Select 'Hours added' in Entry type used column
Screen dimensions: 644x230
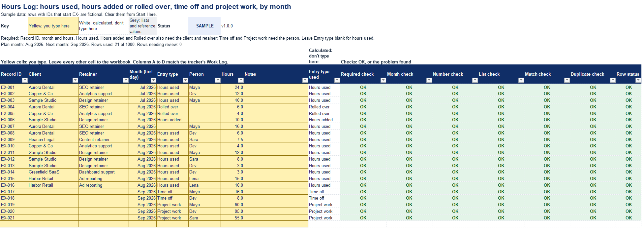pos(324,120)
